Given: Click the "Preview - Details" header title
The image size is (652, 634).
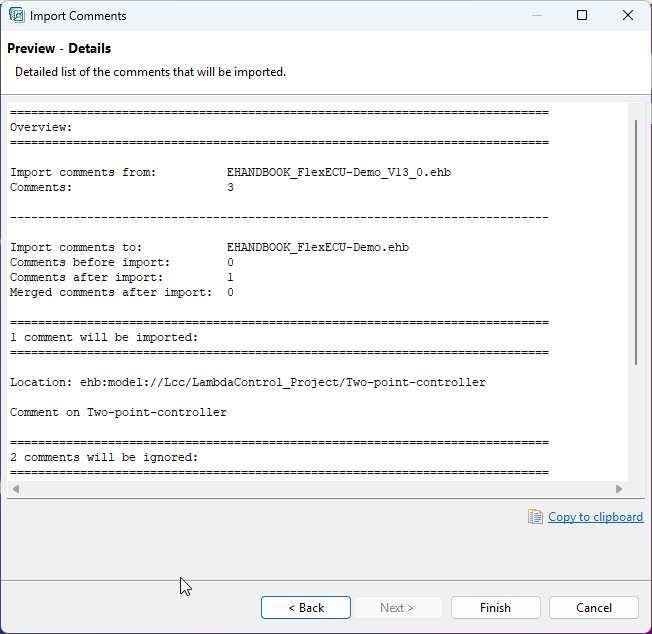Looking at the screenshot, I should 59,48.
